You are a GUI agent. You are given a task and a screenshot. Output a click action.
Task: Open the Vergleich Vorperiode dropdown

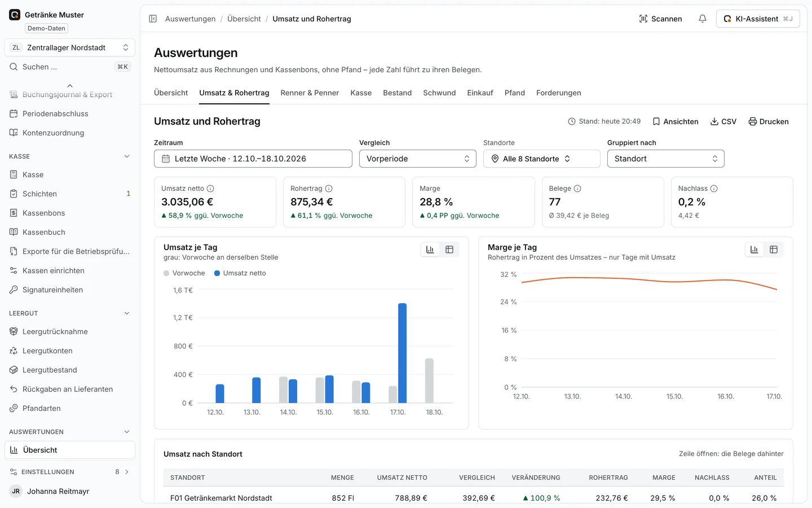(418, 159)
